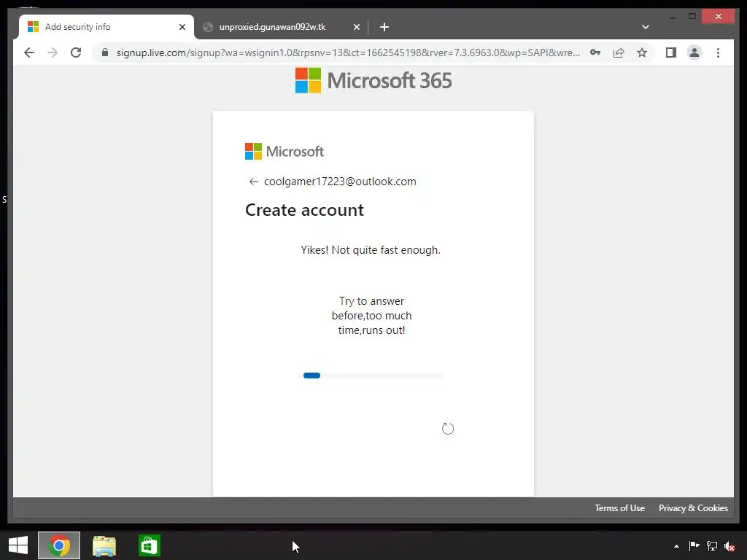Maximize the Chrome window

pyautogui.click(x=692, y=17)
